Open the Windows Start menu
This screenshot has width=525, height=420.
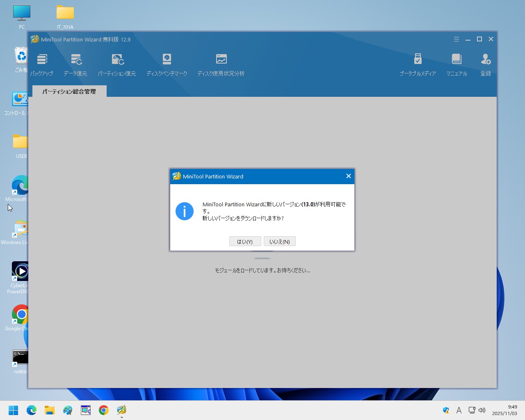[x=14, y=410]
